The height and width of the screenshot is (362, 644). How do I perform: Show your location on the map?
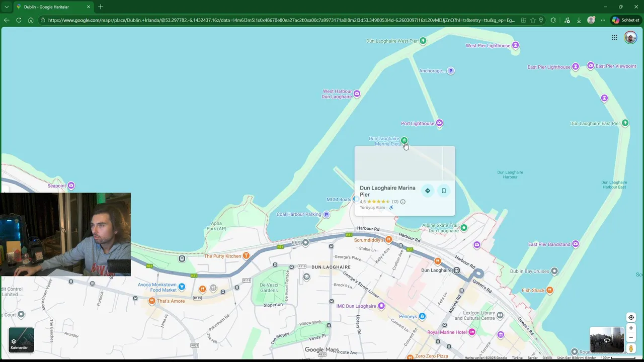(631, 317)
